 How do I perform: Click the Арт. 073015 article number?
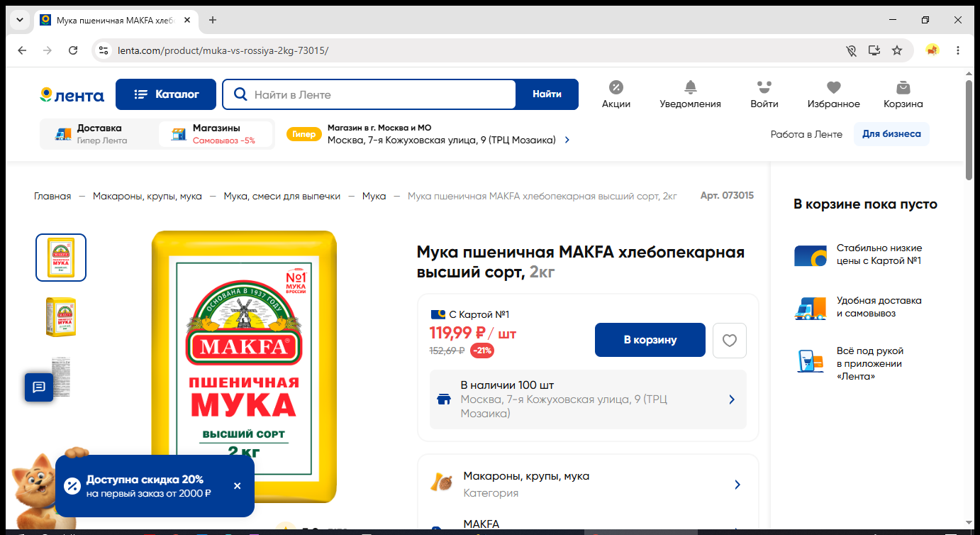click(x=727, y=196)
